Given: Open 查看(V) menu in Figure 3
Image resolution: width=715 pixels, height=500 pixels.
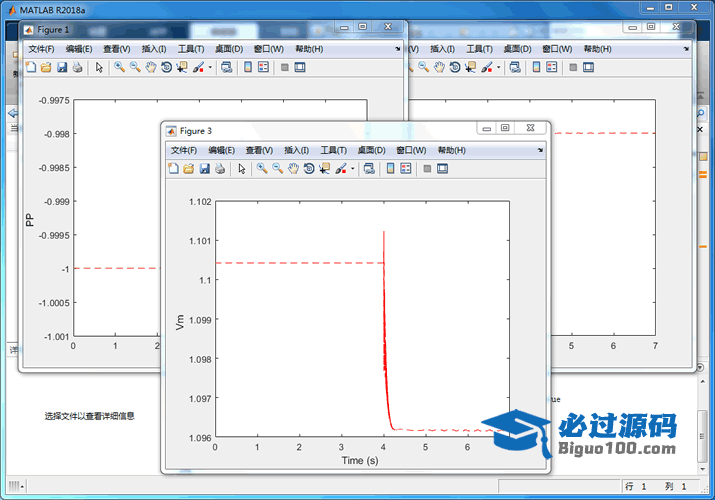Looking at the screenshot, I should [259, 150].
